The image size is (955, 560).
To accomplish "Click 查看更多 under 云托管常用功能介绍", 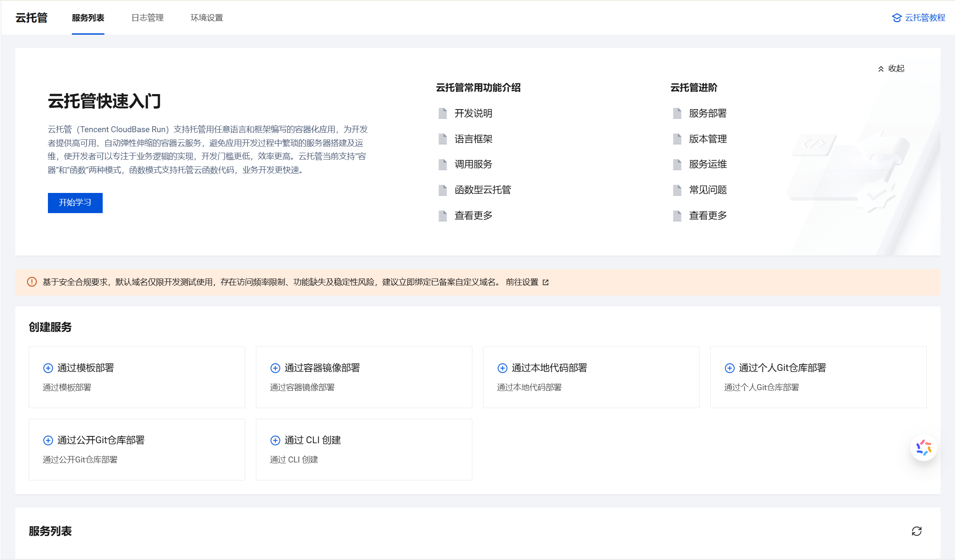I will (473, 216).
